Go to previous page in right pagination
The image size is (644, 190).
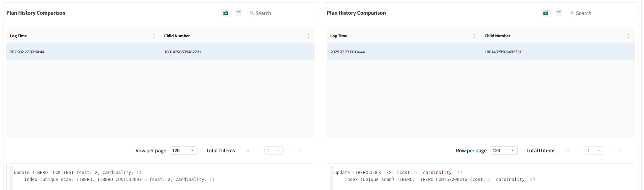(578, 151)
